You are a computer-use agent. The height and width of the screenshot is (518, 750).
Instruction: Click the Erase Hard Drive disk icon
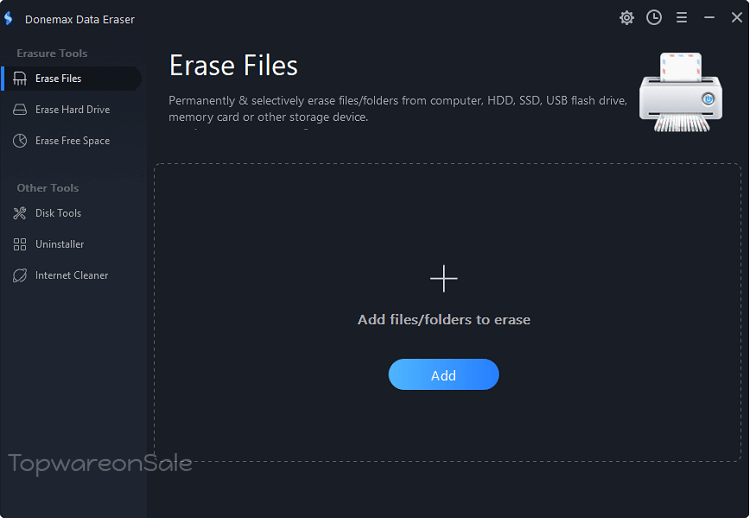click(20, 110)
